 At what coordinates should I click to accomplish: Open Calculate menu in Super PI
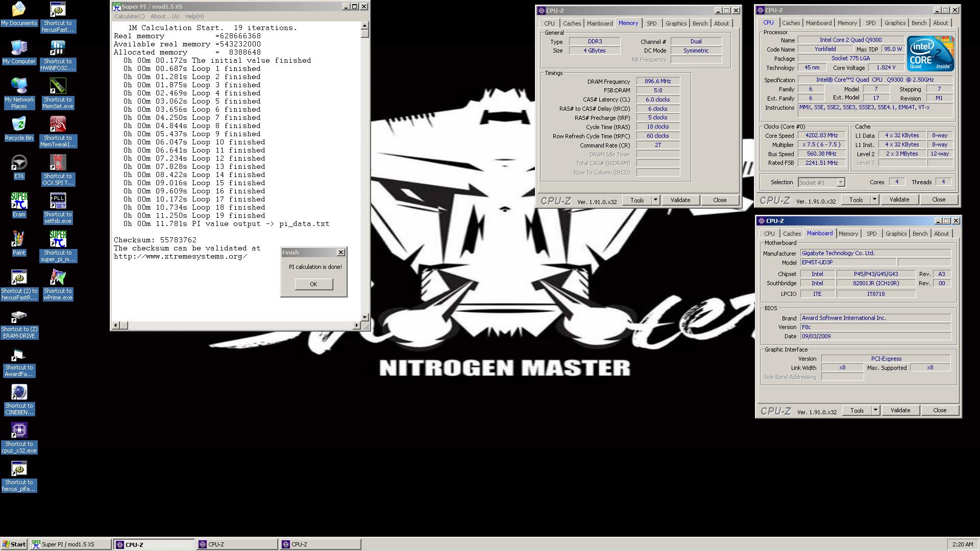[129, 16]
